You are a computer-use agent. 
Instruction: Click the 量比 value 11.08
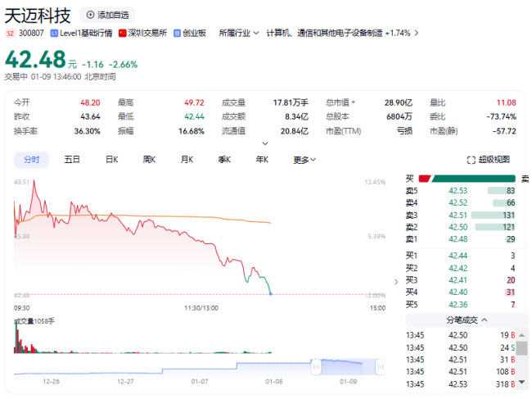coord(506,102)
